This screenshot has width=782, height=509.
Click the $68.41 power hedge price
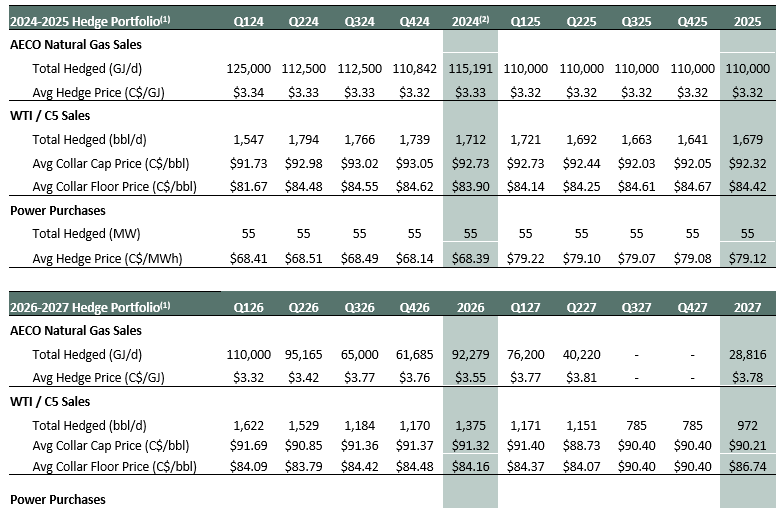(x=248, y=258)
